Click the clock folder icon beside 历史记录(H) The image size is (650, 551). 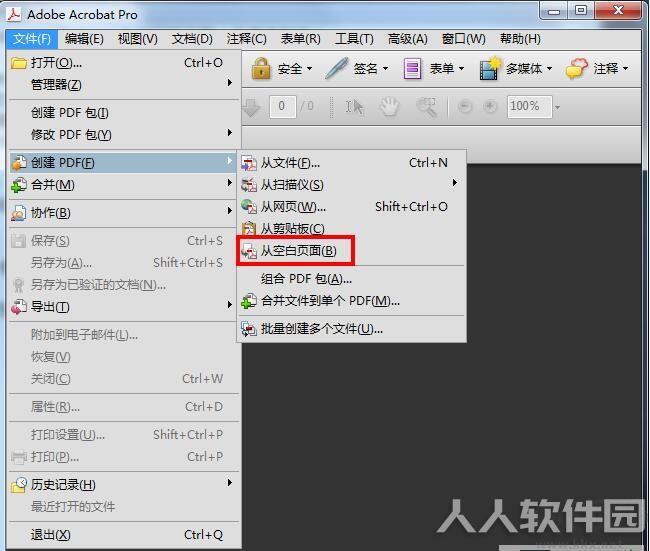coord(19,485)
